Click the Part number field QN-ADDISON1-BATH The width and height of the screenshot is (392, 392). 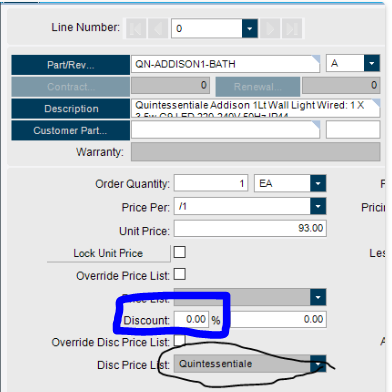coord(226,64)
